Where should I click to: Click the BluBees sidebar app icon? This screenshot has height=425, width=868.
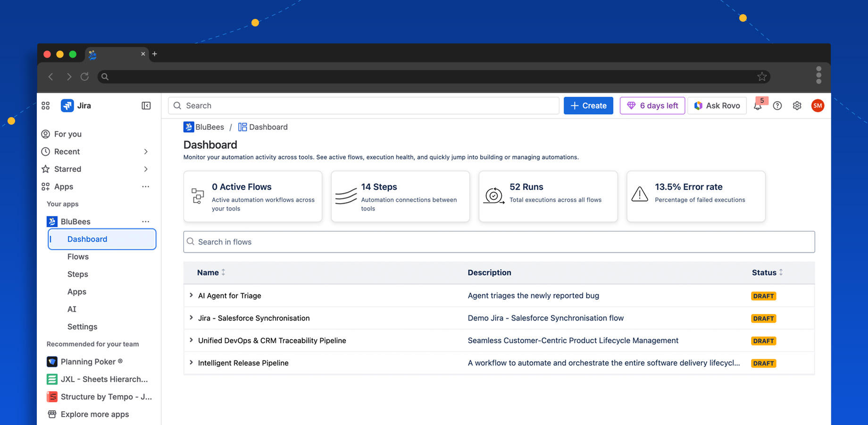tap(52, 221)
